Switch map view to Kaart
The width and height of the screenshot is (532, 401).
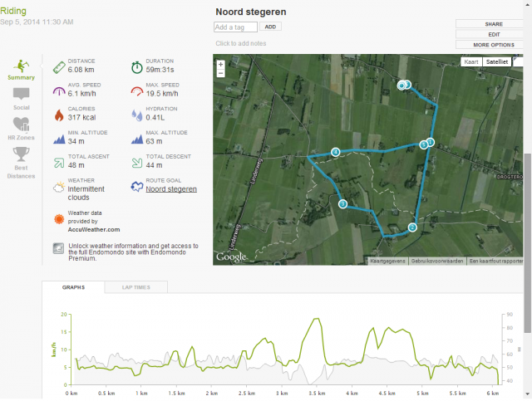[471, 61]
